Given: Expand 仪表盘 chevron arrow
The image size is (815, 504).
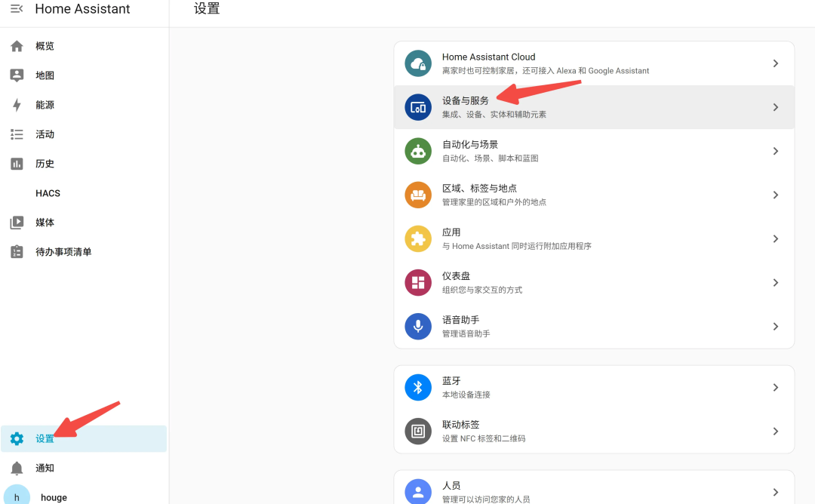Looking at the screenshot, I should click(776, 283).
